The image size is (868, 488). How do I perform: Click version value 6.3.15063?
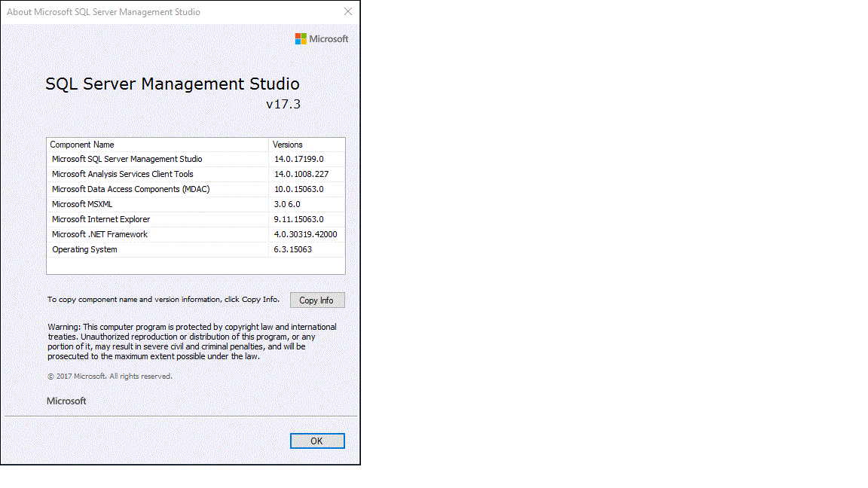[293, 249]
